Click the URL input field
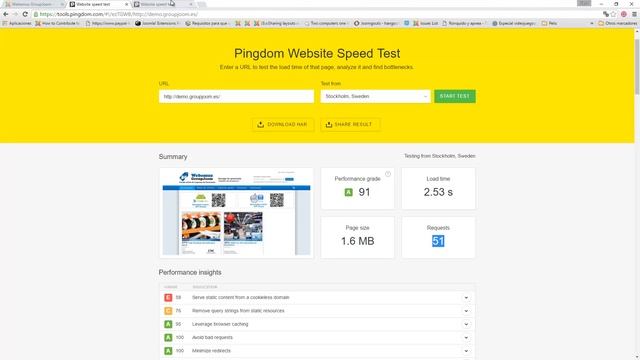The height and width of the screenshot is (360, 640). [236, 96]
